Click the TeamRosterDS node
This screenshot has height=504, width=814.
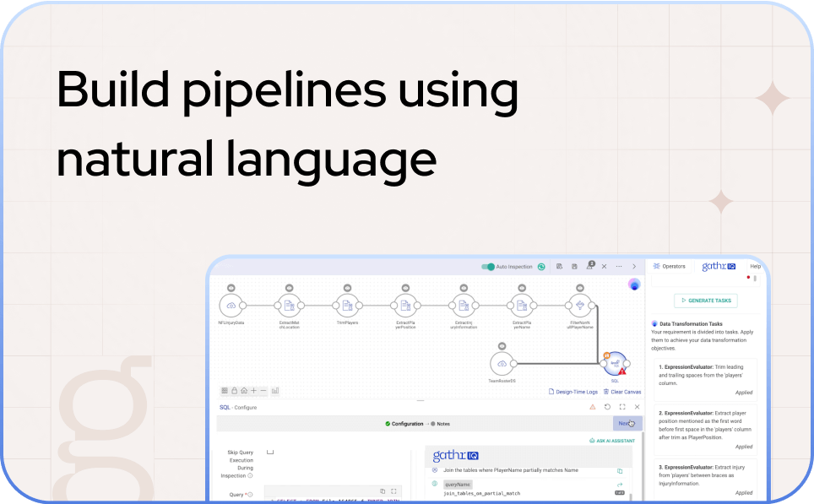[x=502, y=363]
